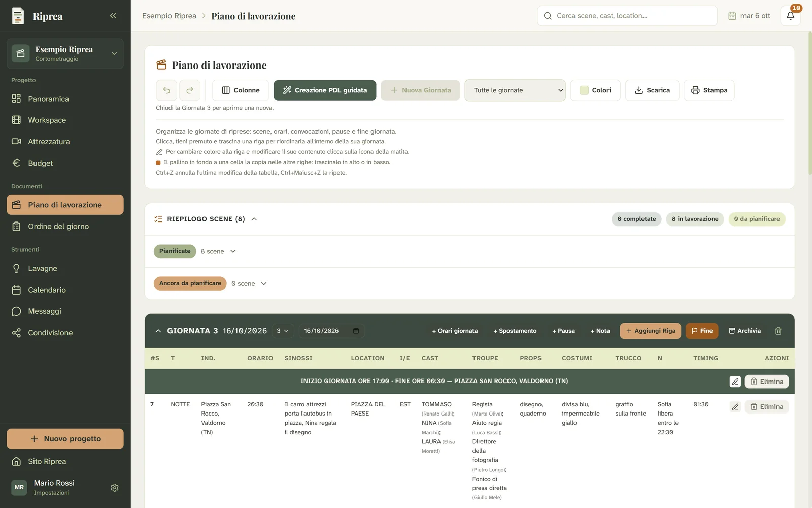
Task: Open Workspace in sidebar
Action: click(65, 120)
